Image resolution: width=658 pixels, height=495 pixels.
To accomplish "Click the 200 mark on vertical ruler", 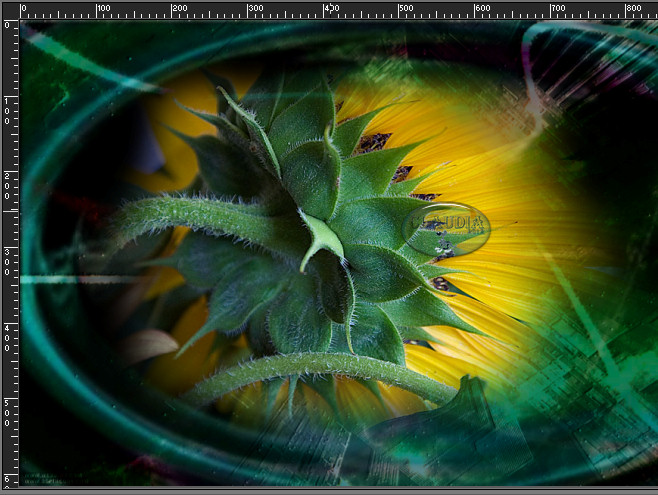I will tap(7, 186).
